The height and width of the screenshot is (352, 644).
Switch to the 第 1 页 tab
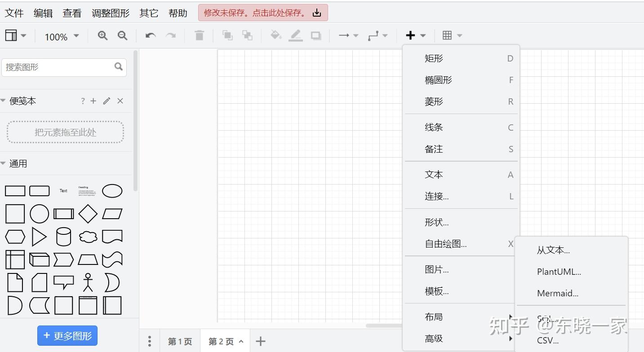pos(180,342)
